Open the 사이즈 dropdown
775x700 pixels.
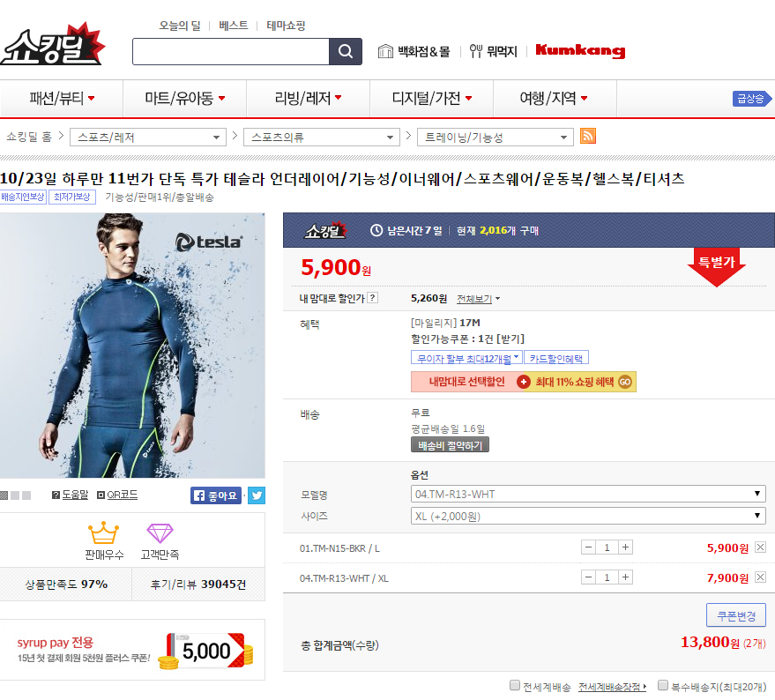click(588, 516)
